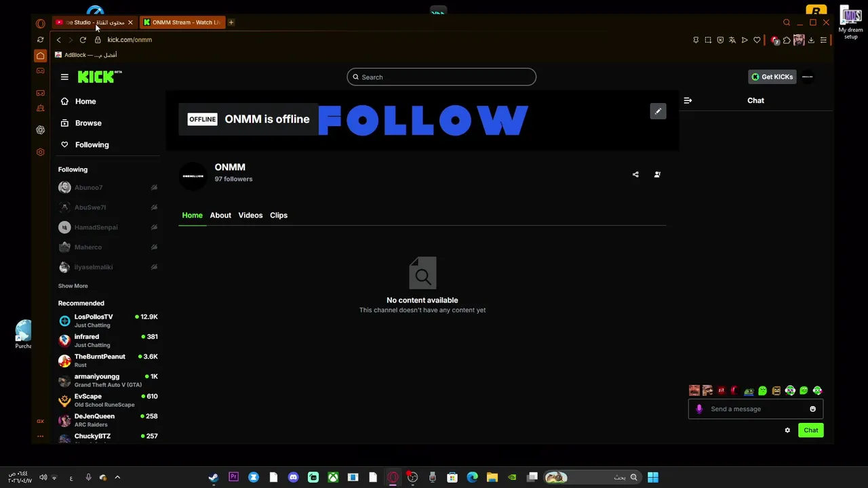Open the DeJenQueen recommended channel
Screen dimensions: 868x488
click(108, 420)
